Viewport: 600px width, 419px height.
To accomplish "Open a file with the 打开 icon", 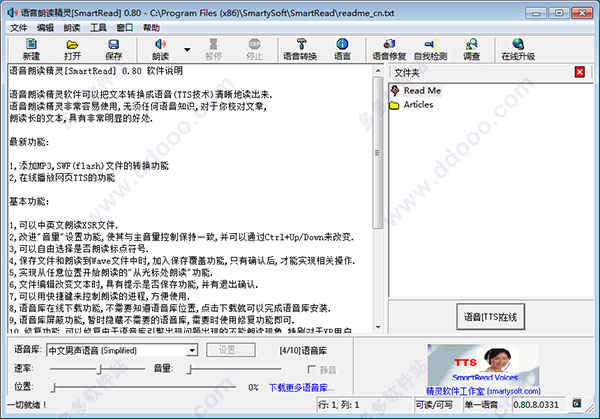I will pyautogui.click(x=72, y=49).
